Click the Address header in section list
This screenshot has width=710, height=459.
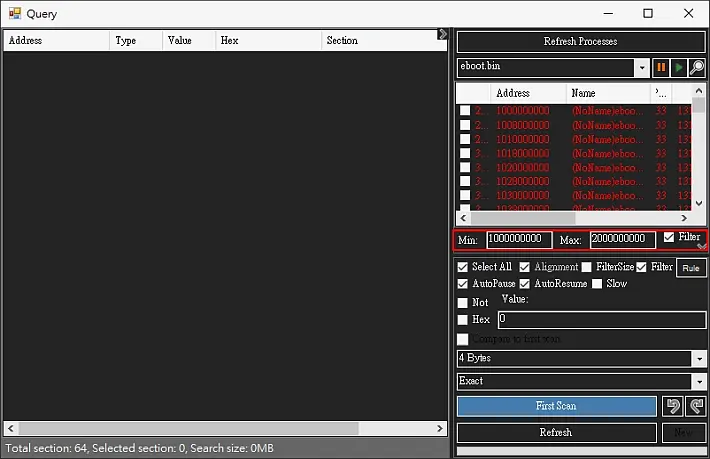528,93
